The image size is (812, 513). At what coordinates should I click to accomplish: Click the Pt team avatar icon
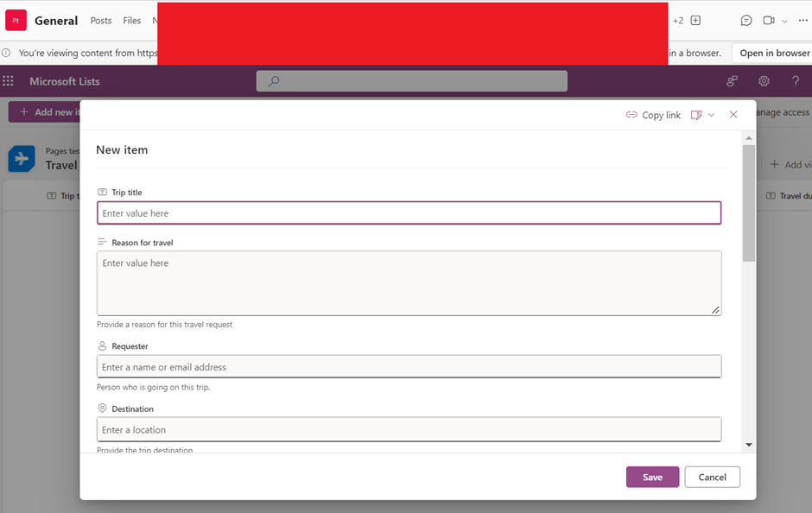[16, 21]
